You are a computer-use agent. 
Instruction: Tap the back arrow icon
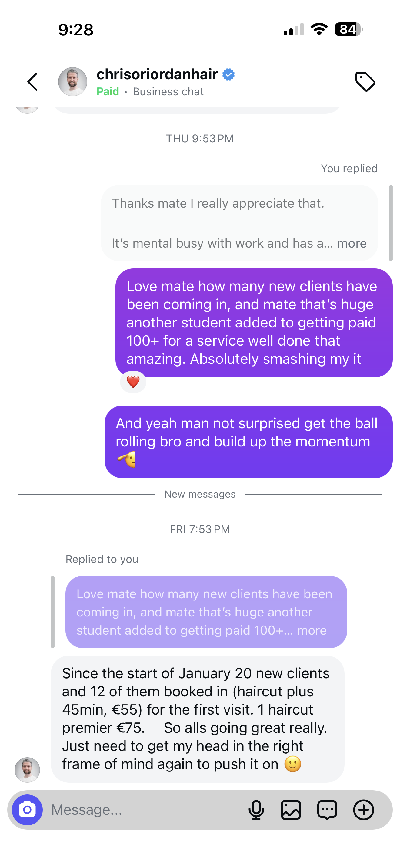[x=32, y=82]
